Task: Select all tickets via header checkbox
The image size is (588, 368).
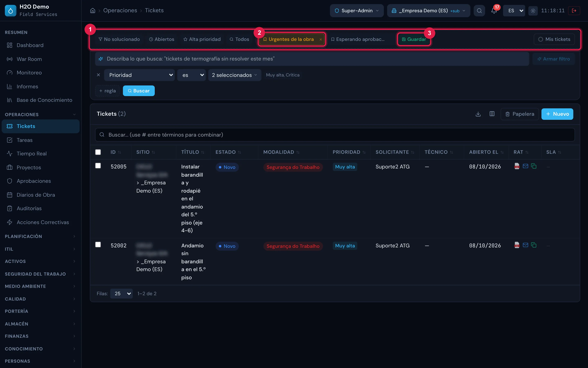Action: pyautogui.click(x=98, y=152)
